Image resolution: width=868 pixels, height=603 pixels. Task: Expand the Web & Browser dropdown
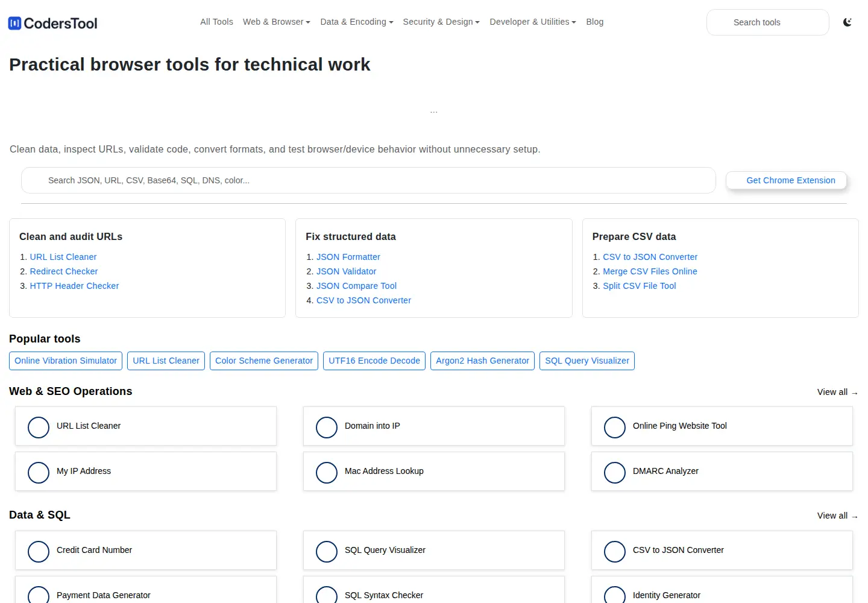coord(277,22)
